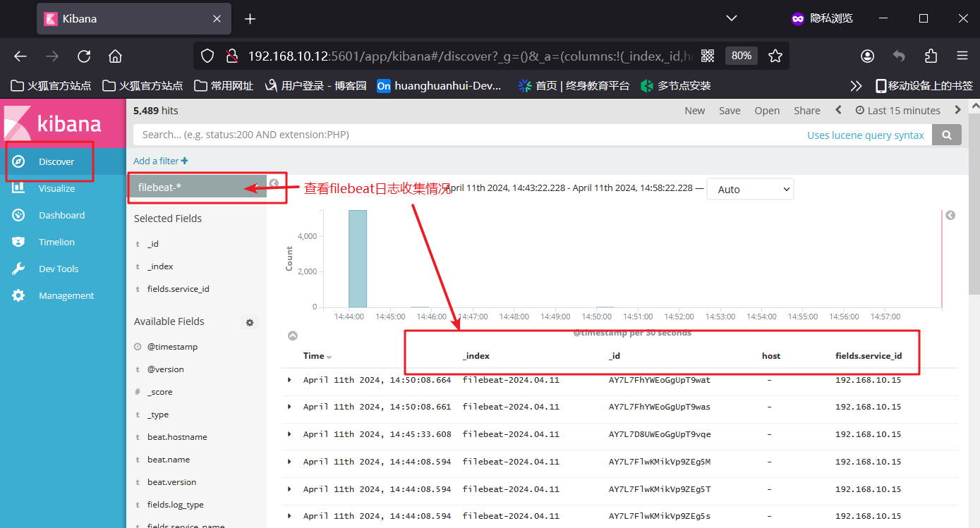Click chart legend toggle on right

coord(950,215)
